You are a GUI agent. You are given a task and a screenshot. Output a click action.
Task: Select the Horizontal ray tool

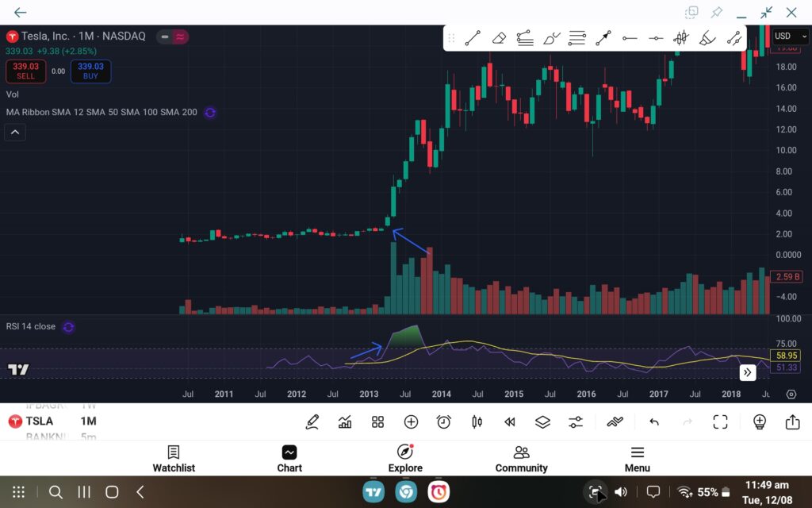coord(629,38)
